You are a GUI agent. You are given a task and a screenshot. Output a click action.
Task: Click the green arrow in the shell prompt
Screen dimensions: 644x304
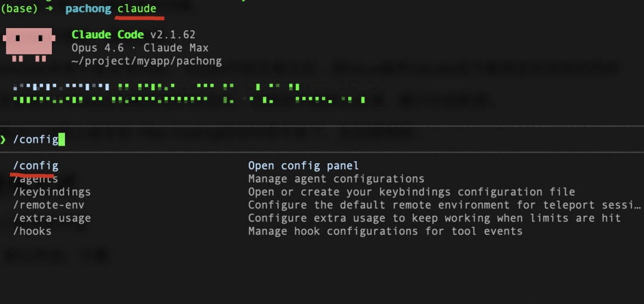click(52, 9)
